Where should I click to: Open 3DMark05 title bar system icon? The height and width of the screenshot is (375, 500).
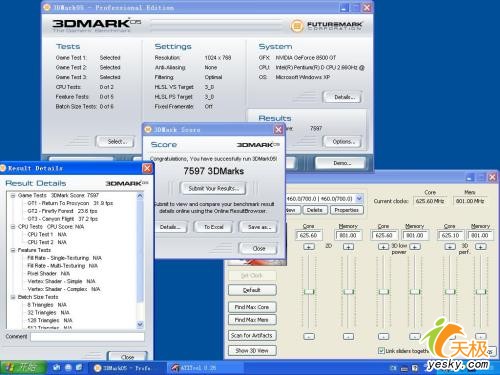[x=47, y=7]
